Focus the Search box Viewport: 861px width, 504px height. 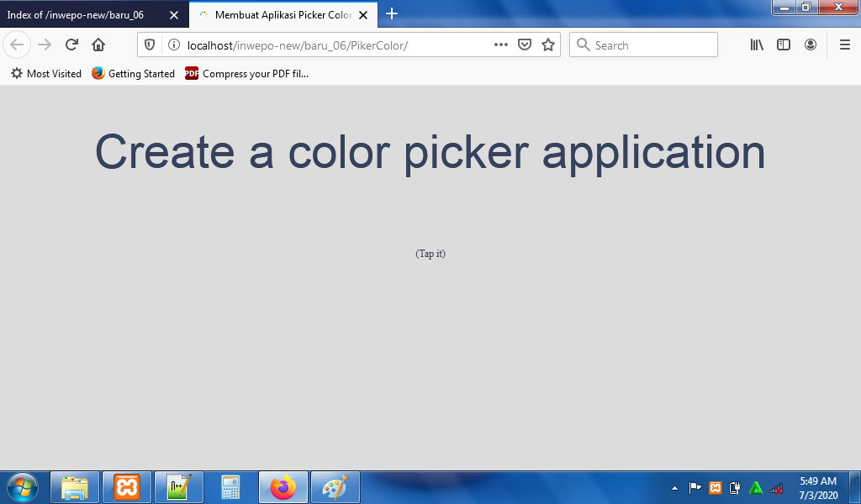(643, 45)
